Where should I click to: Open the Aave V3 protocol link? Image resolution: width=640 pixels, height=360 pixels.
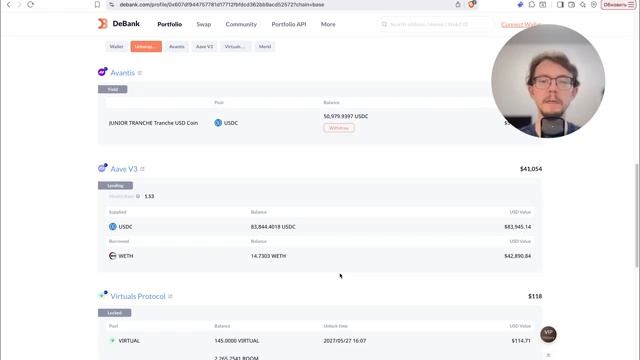[x=124, y=169]
